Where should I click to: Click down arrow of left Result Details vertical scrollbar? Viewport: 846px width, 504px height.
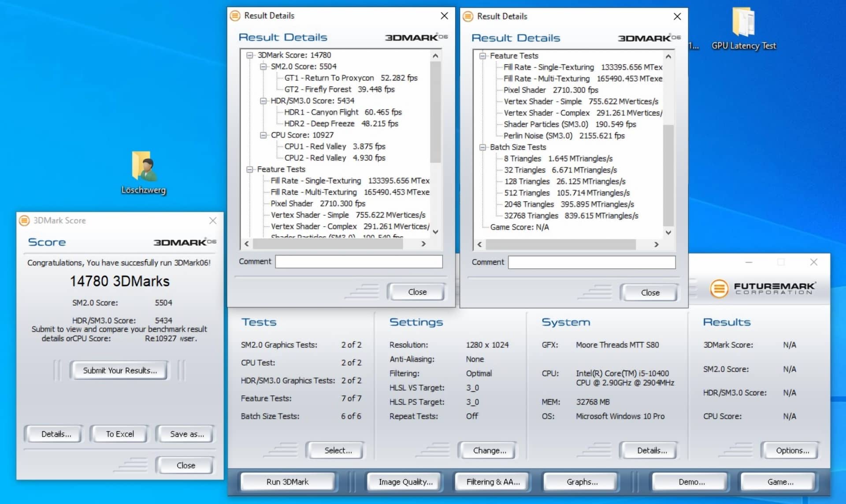435,232
